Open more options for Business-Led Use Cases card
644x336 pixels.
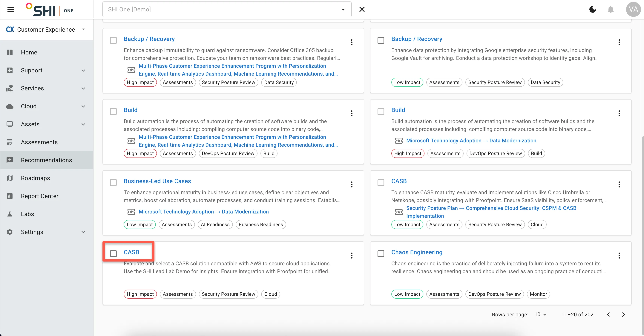point(352,184)
